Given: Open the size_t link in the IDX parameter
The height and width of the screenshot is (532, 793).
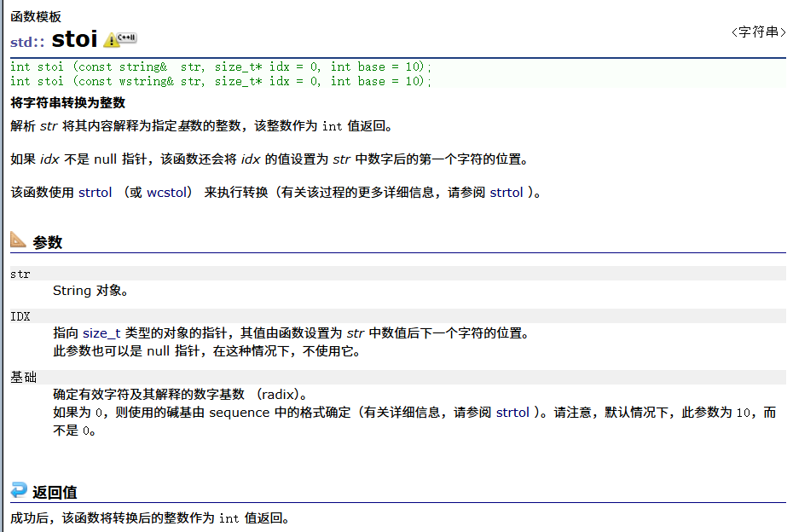Looking at the screenshot, I should click(101, 333).
